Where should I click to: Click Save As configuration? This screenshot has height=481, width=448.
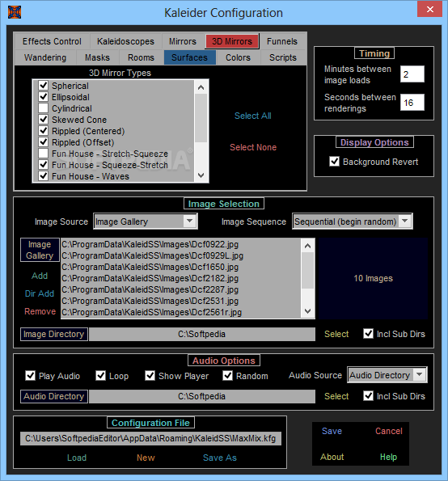(220, 458)
